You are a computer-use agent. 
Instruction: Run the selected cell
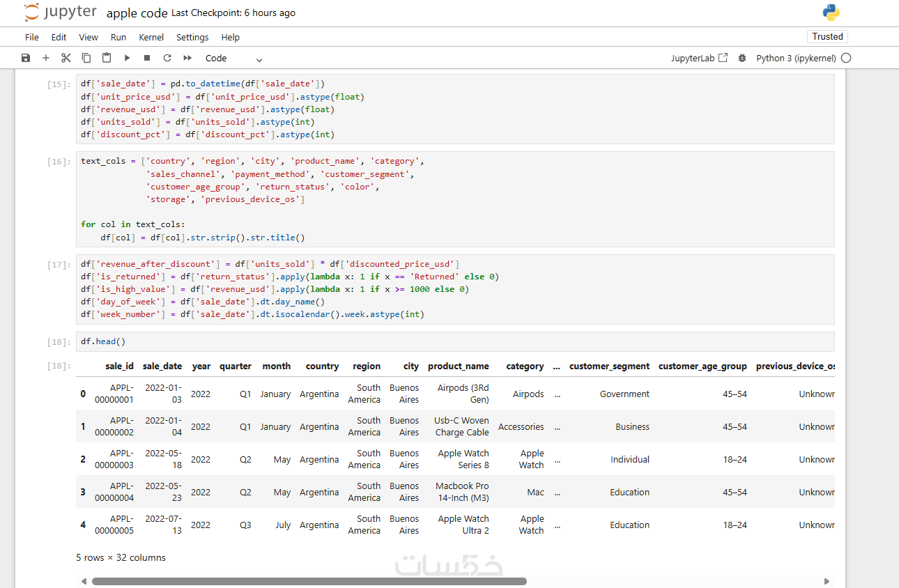click(x=127, y=59)
